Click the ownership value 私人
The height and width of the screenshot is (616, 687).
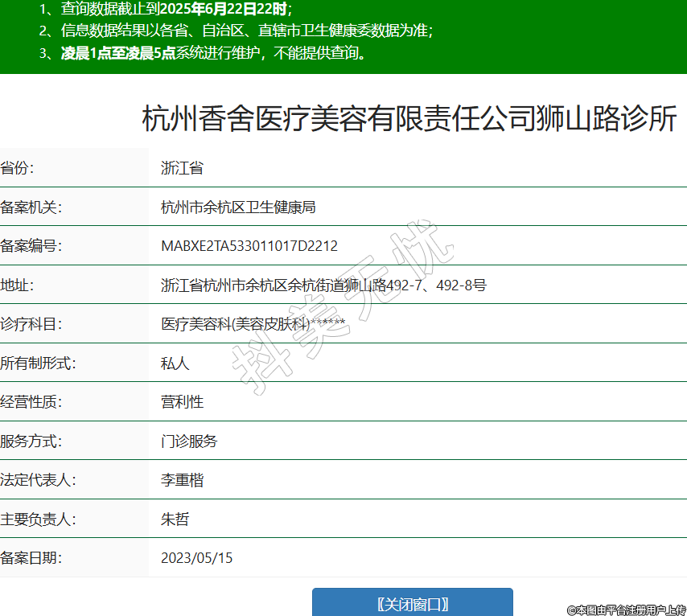175,363
